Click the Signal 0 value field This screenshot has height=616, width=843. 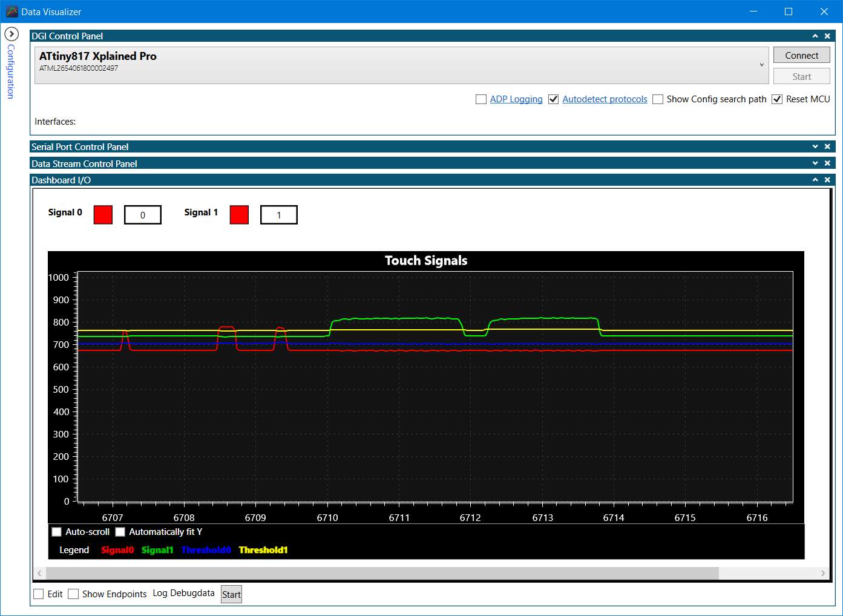(143, 215)
